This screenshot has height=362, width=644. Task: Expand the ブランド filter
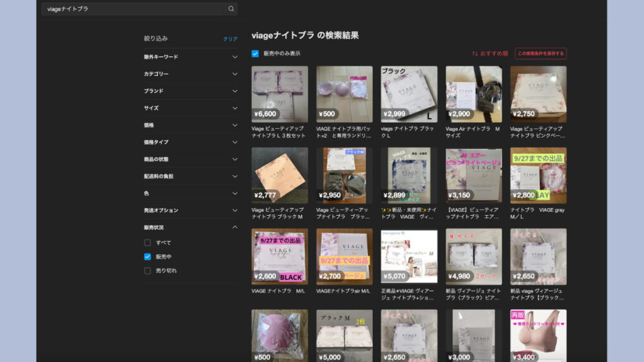[x=191, y=91]
